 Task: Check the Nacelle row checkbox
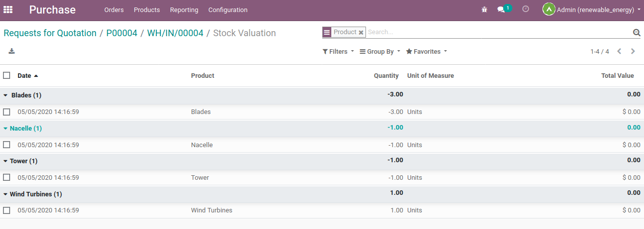click(7, 145)
